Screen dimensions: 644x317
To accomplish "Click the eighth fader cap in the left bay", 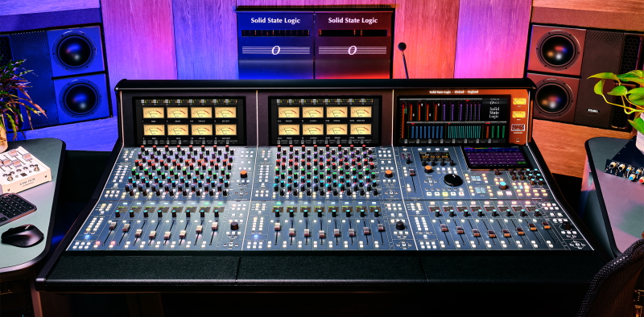I will 215,225.
